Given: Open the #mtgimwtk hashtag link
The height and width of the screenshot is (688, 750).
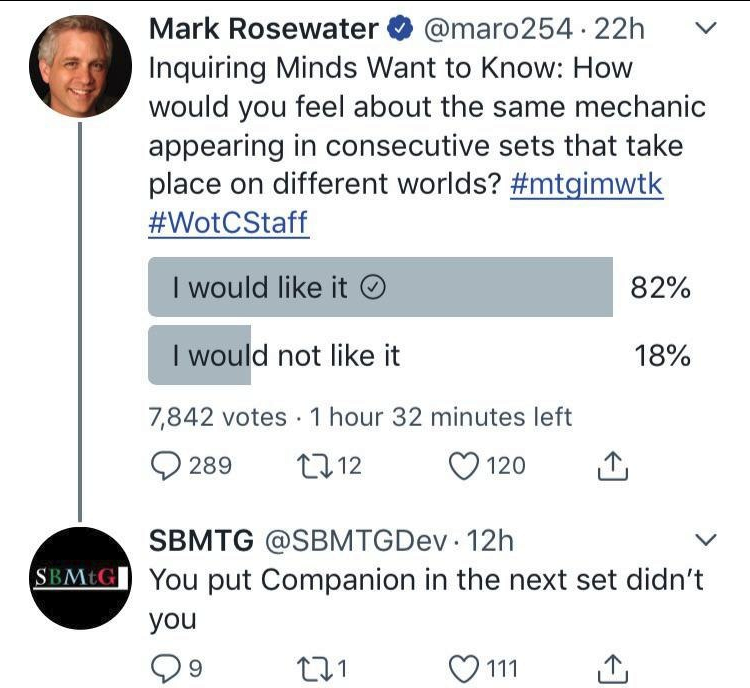Looking at the screenshot, I should point(586,186).
